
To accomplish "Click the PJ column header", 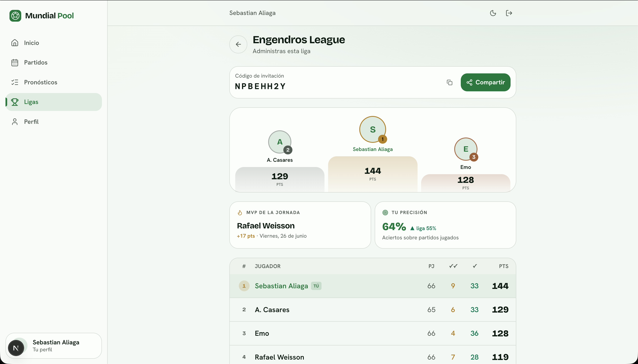I will click(x=431, y=266).
